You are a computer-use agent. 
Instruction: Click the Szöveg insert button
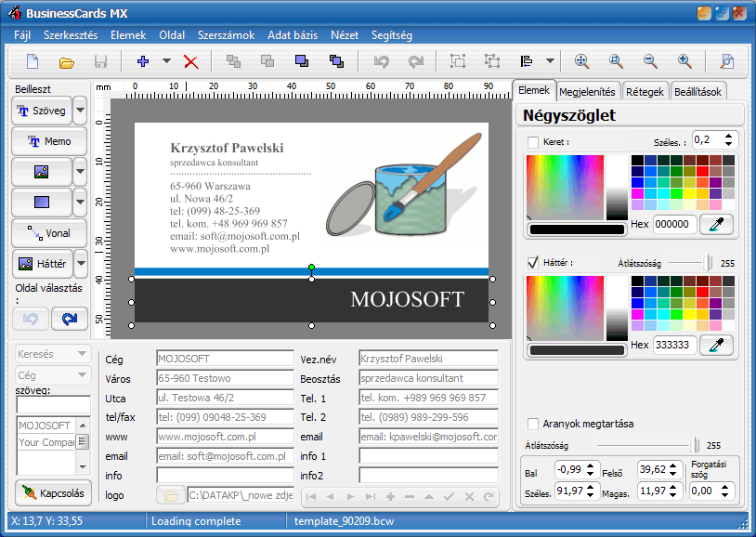42,111
